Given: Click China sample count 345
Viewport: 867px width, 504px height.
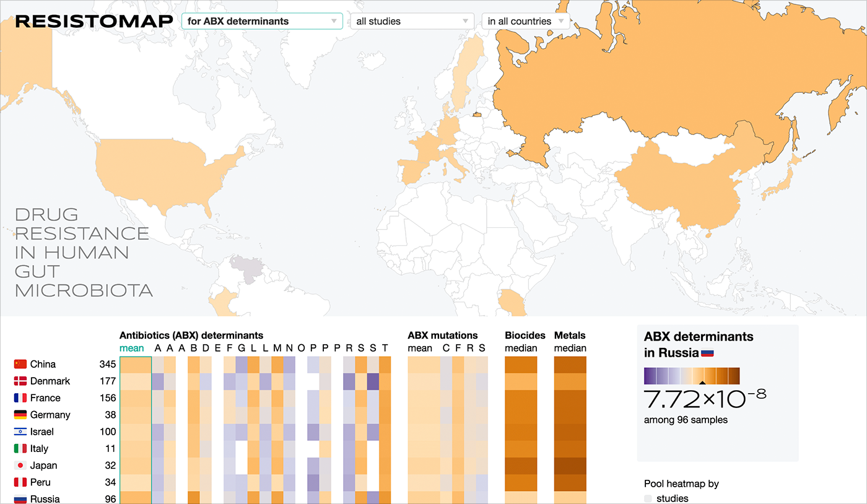Looking at the screenshot, I should point(107,365).
